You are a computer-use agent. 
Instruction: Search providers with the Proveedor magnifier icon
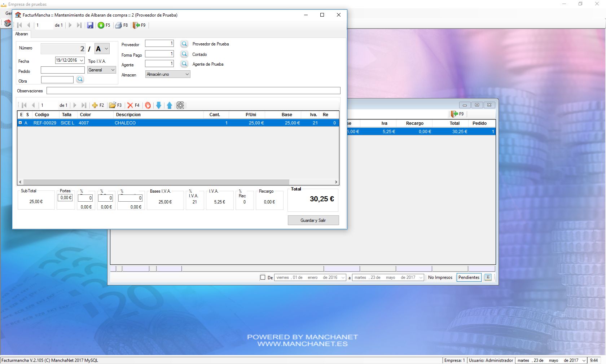184,44
